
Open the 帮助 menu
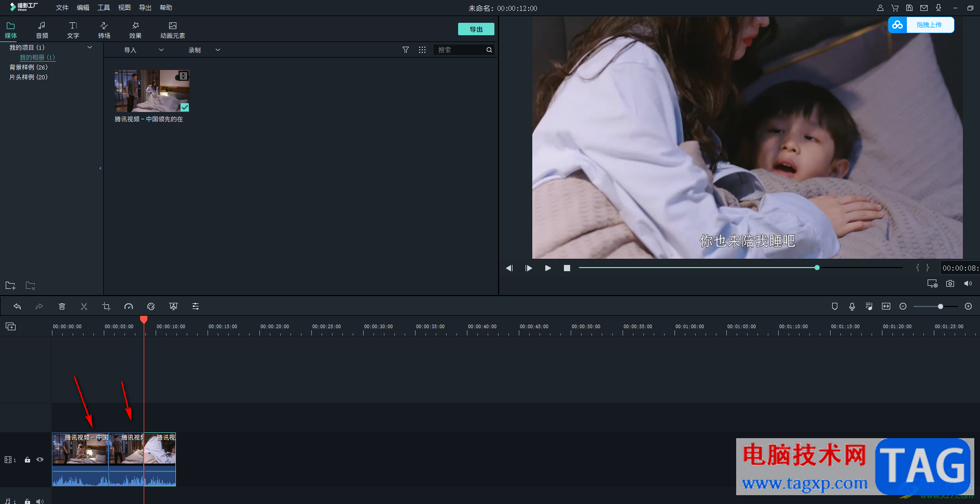click(166, 8)
